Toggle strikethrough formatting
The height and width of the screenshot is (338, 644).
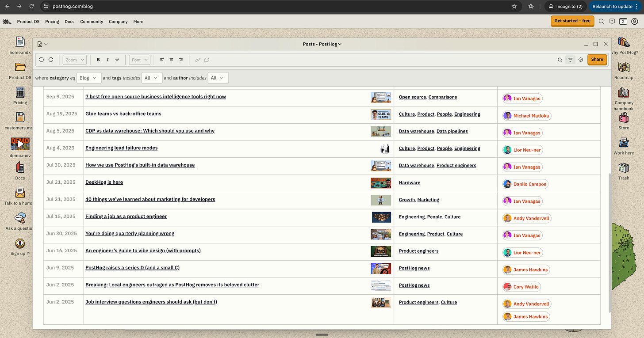pyautogui.click(x=117, y=60)
